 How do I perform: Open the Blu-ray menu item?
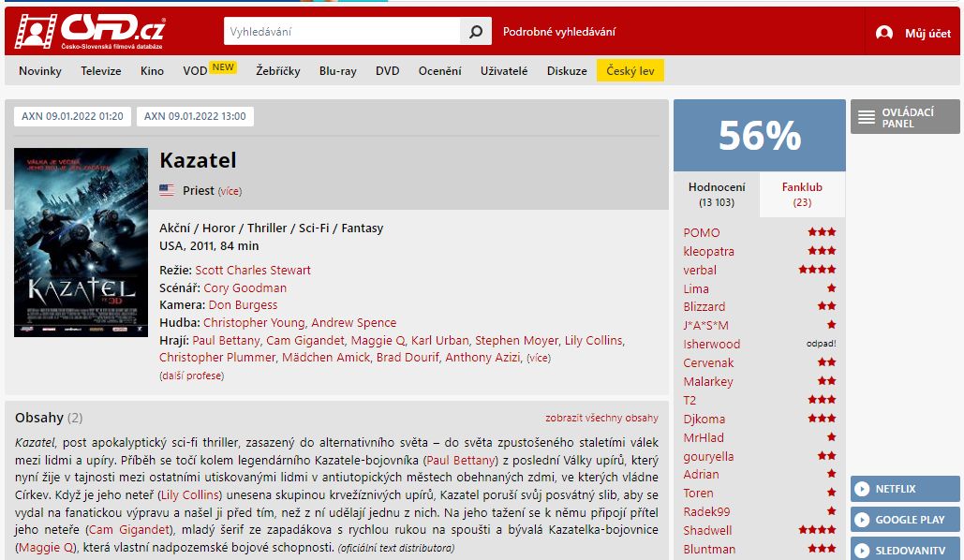coord(337,70)
